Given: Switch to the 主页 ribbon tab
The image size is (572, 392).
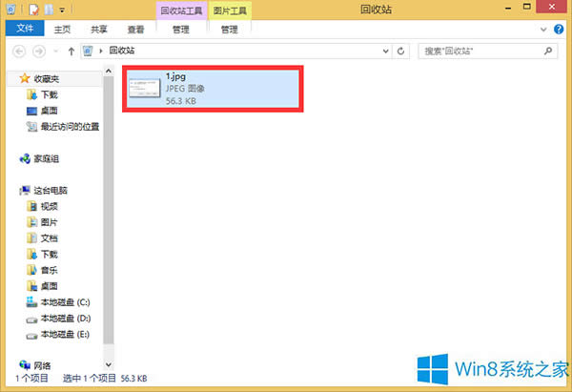Looking at the screenshot, I should tap(62, 30).
